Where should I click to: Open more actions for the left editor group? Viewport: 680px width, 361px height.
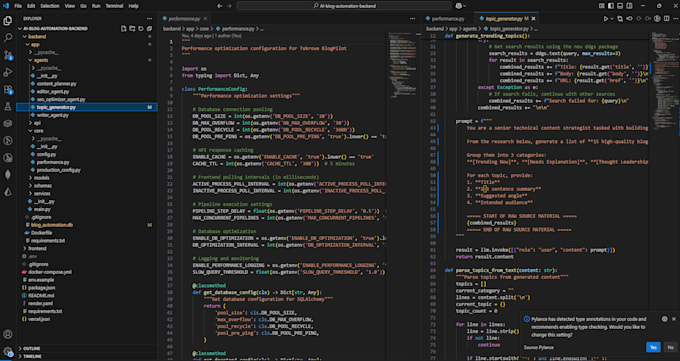tap(412, 19)
